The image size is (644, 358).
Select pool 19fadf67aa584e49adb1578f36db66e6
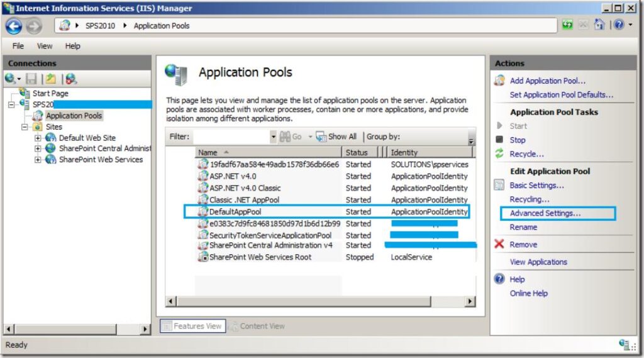[274, 164]
